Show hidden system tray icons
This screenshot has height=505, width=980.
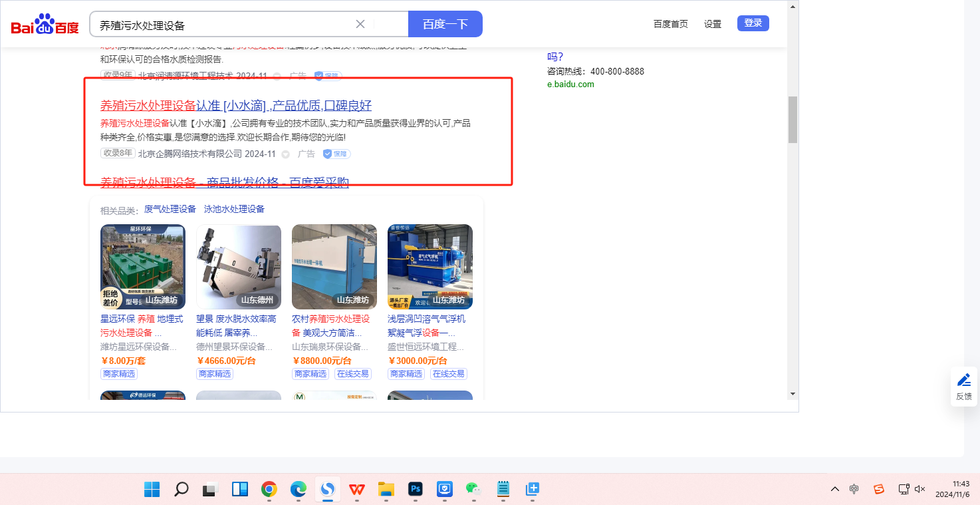[835, 489]
